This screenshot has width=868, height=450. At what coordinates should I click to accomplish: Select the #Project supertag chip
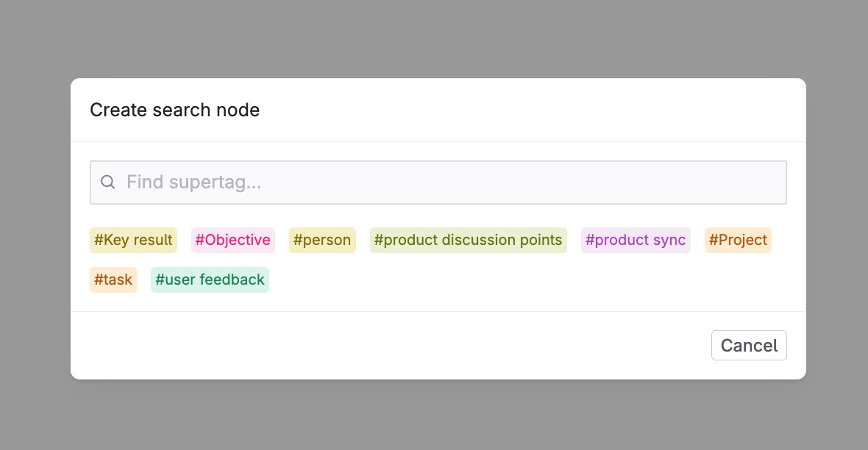point(738,240)
